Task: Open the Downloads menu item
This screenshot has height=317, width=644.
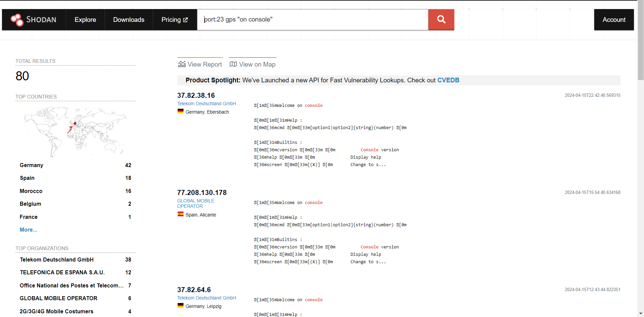Action: [x=128, y=20]
